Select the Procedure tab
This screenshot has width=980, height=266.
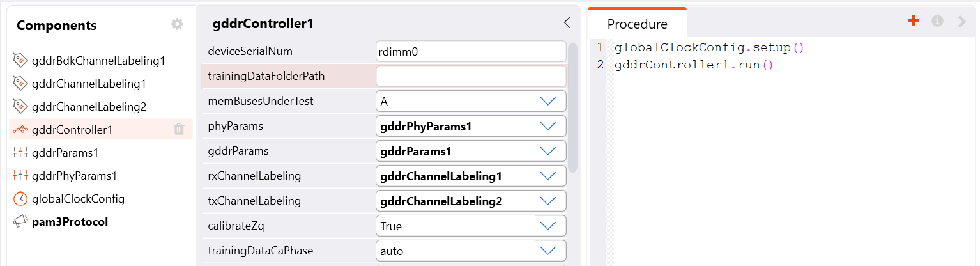coord(637,24)
